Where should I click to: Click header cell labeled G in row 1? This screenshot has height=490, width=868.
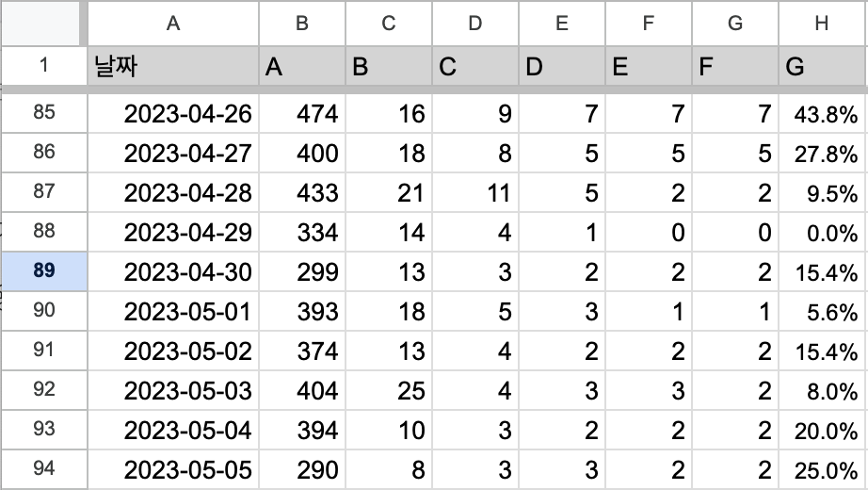822,68
